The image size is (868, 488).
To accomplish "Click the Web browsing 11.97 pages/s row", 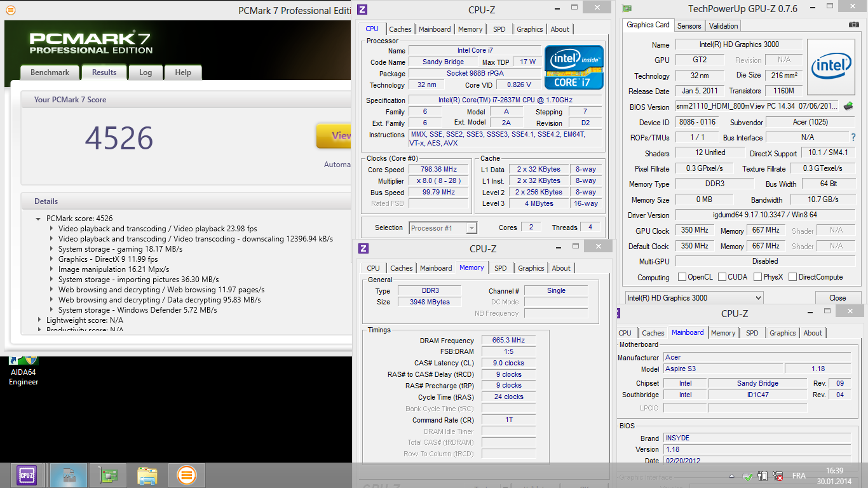I will [x=161, y=290].
